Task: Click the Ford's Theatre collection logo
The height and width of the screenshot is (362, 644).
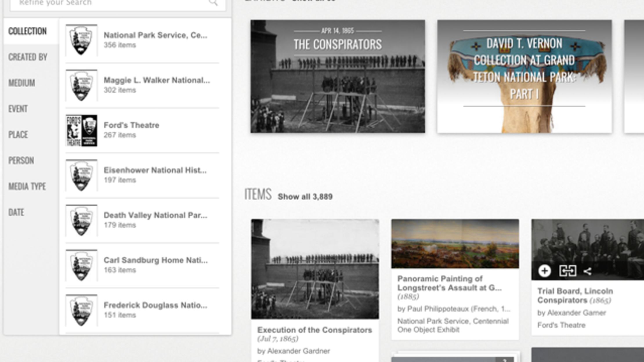Action: tap(82, 131)
